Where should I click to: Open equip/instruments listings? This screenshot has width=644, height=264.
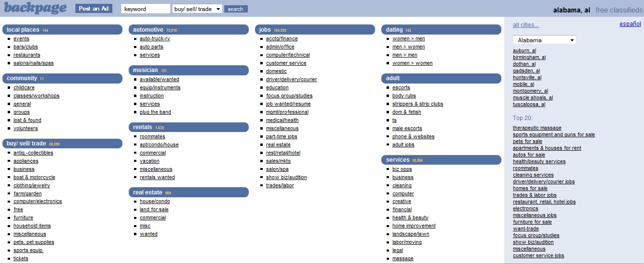point(160,88)
